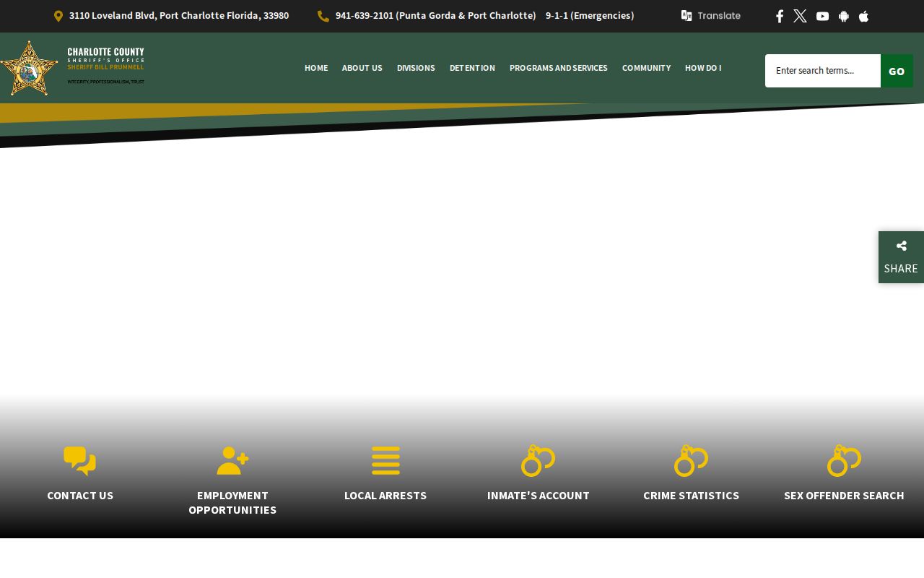
Task: Open the About Us menu
Action: click(x=362, y=68)
